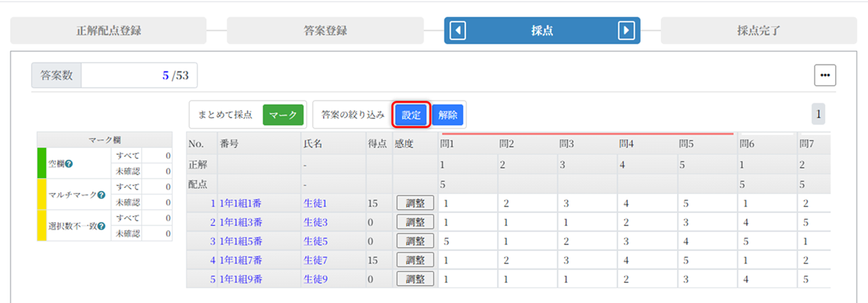The image size is (868, 303).
Task: Click the 問6 column header
Action: pos(766,144)
